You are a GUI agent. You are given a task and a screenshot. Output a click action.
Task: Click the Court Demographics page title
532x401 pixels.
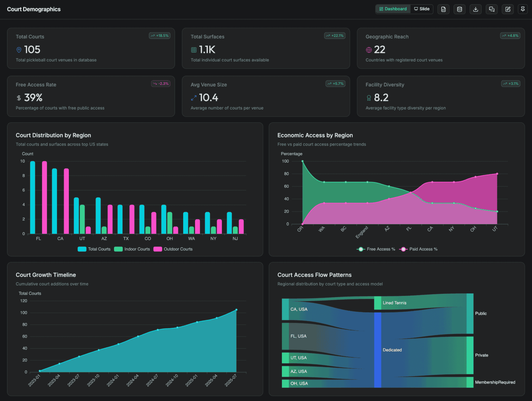pyautogui.click(x=34, y=9)
